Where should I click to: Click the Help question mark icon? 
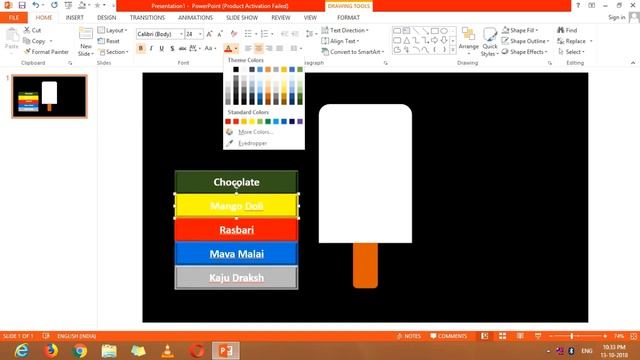578,5
